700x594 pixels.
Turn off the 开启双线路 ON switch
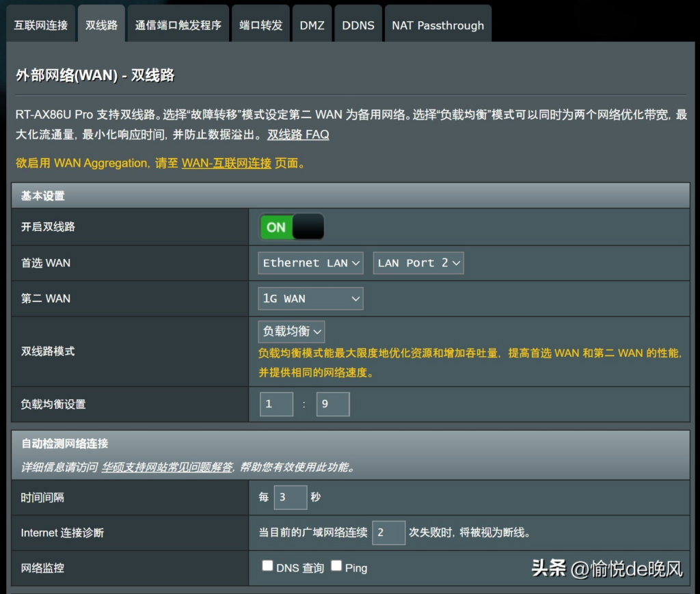[291, 227]
